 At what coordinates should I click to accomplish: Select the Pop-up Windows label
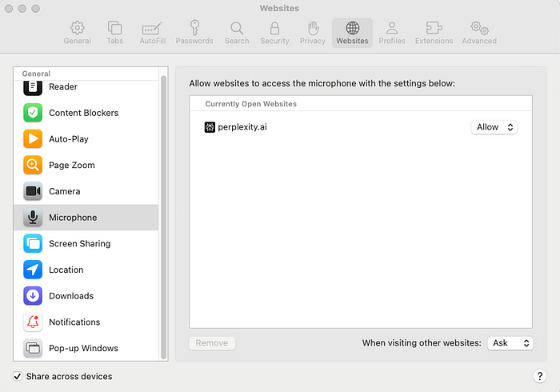click(x=83, y=348)
